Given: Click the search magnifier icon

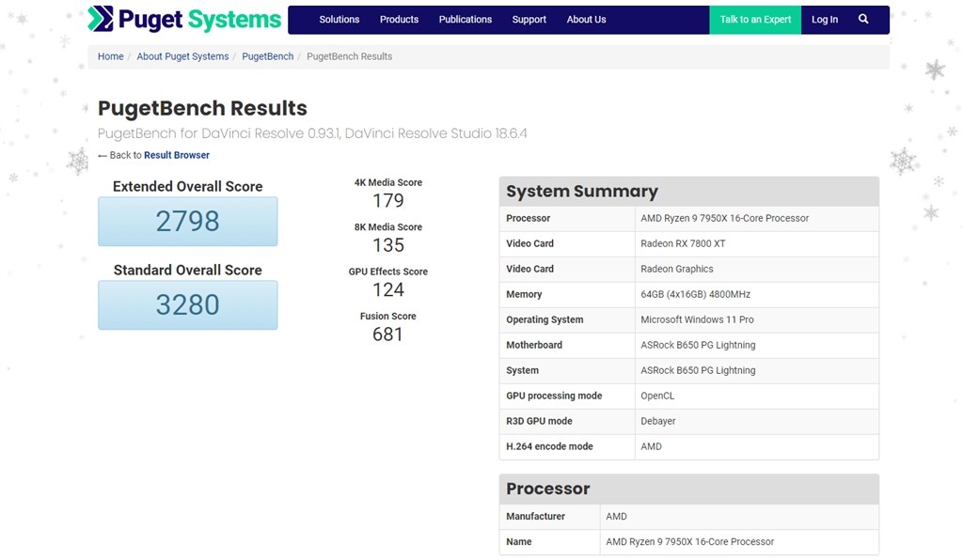Looking at the screenshot, I should (x=863, y=20).
